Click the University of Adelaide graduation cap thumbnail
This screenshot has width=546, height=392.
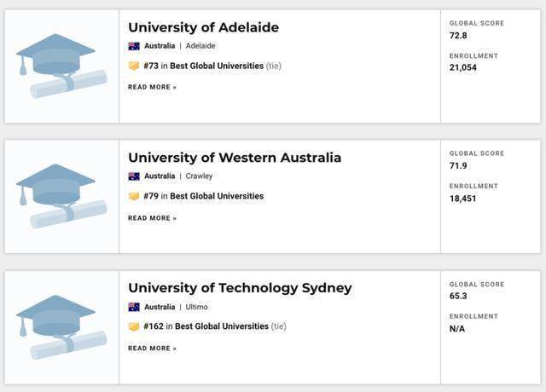pyautogui.click(x=61, y=66)
